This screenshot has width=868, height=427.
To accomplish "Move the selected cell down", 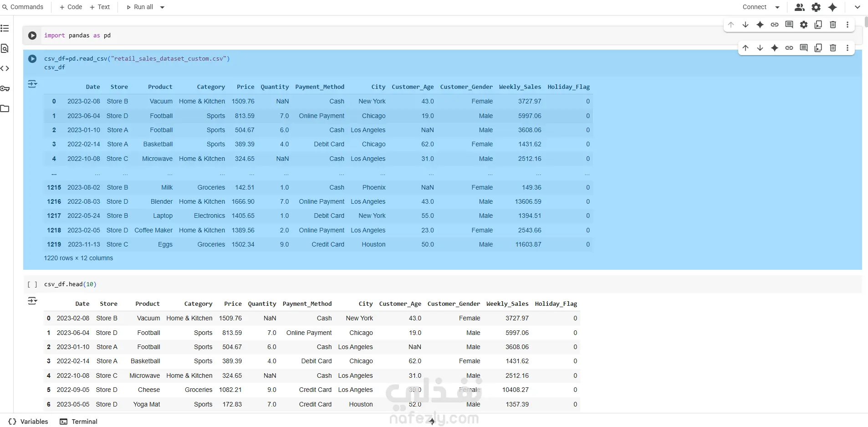I will click(760, 48).
